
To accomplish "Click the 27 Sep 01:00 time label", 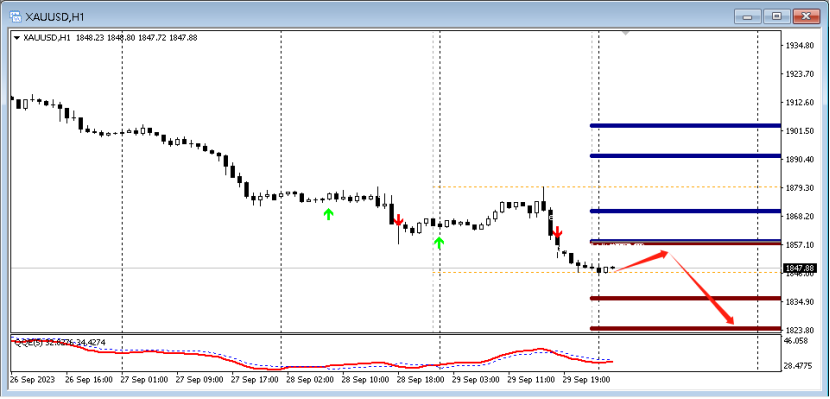I will pyautogui.click(x=144, y=380).
